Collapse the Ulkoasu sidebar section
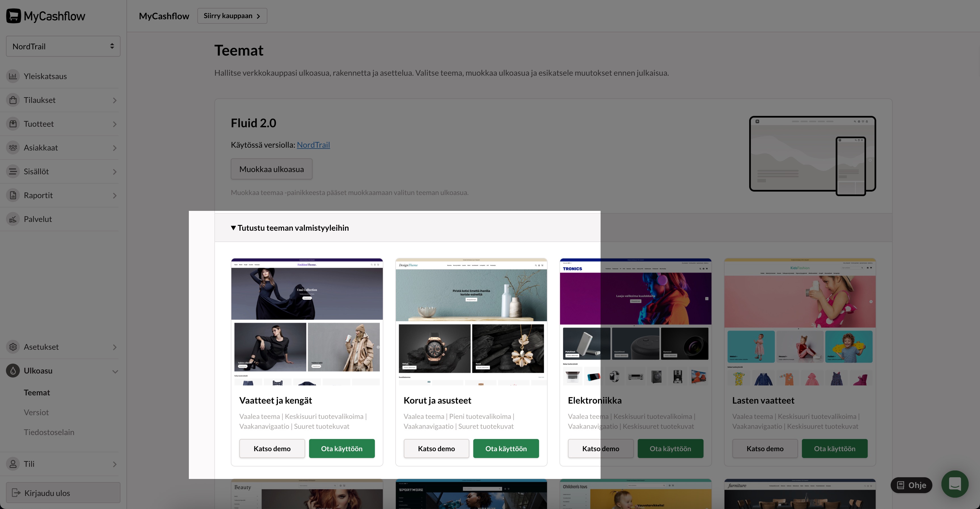Screen dimensions: 980x509 click(115, 371)
